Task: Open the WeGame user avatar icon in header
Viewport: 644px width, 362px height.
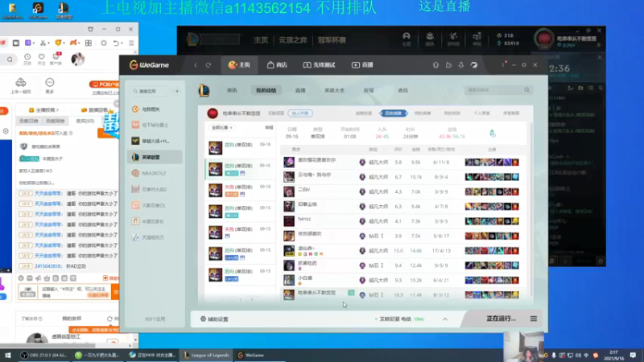Action: click(x=474, y=65)
